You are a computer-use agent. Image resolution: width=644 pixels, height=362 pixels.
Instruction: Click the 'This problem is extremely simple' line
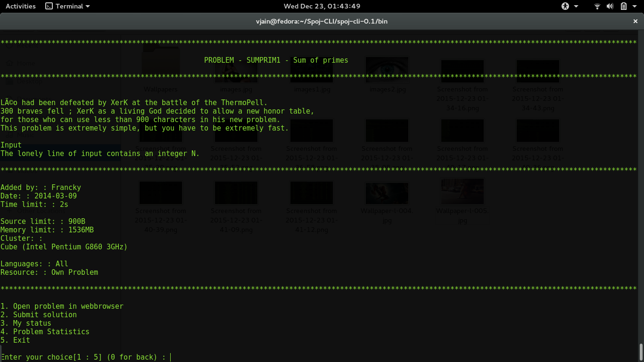pyautogui.click(x=145, y=128)
